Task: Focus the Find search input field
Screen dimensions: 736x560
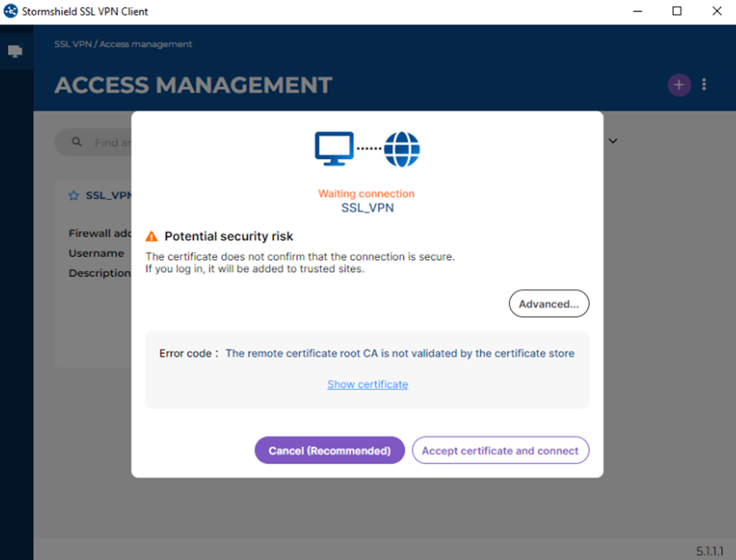Action: pyautogui.click(x=93, y=143)
